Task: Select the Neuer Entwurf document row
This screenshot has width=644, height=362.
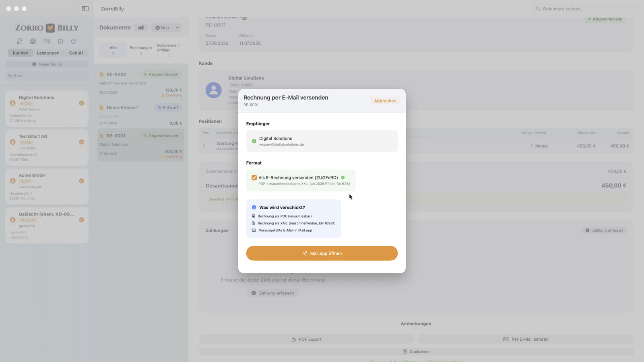Action: (141, 115)
